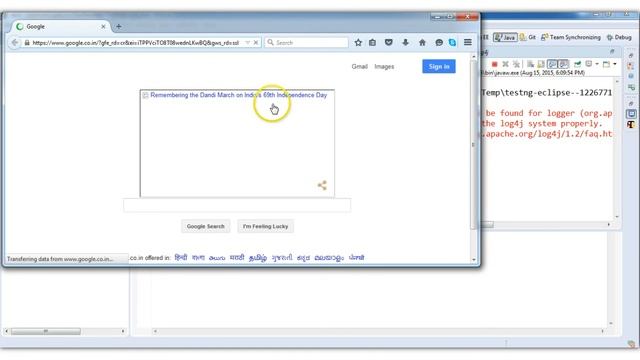Switch Google to ગુજરાતી language
The image size is (640, 360).
click(x=282, y=258)
